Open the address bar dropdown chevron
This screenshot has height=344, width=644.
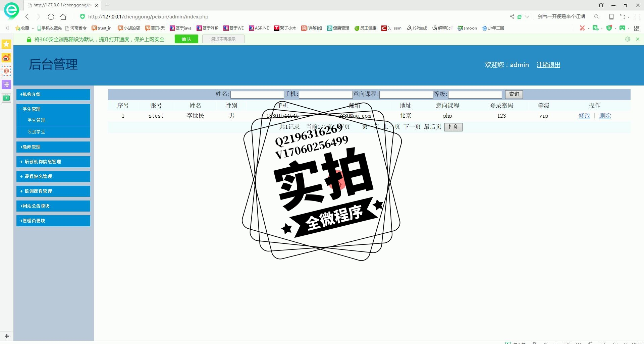527,16
